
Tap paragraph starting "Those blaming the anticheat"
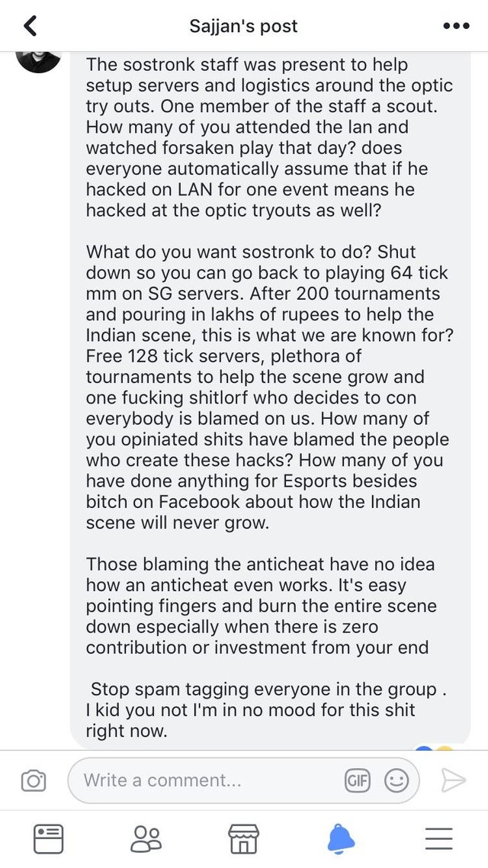(261, 606)
